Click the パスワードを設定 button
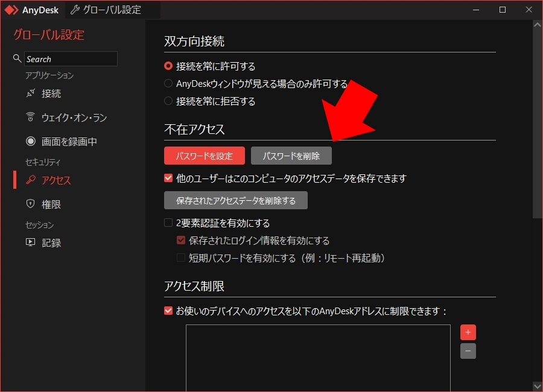The height and width of the screenshot is (392, 543). coord(204,155)
